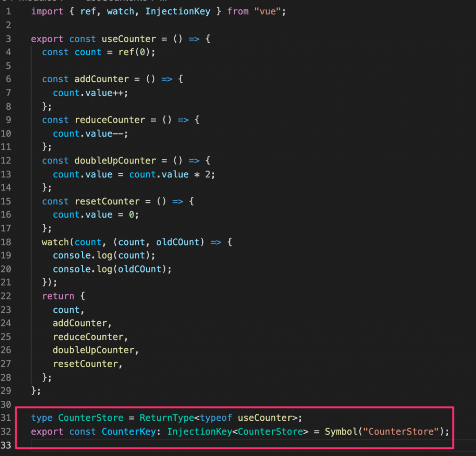
Task: Click the watch import on line 1
Action: [121, 11]
